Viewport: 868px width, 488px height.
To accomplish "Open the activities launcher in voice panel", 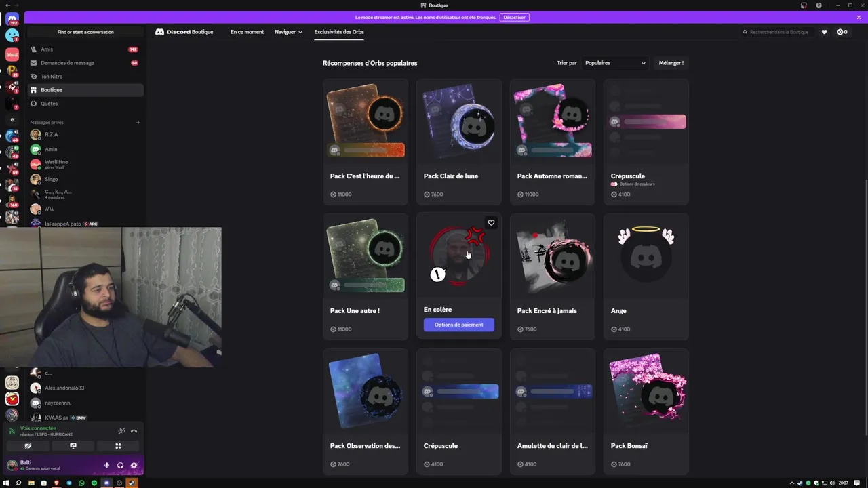I will tap(118, 446).
